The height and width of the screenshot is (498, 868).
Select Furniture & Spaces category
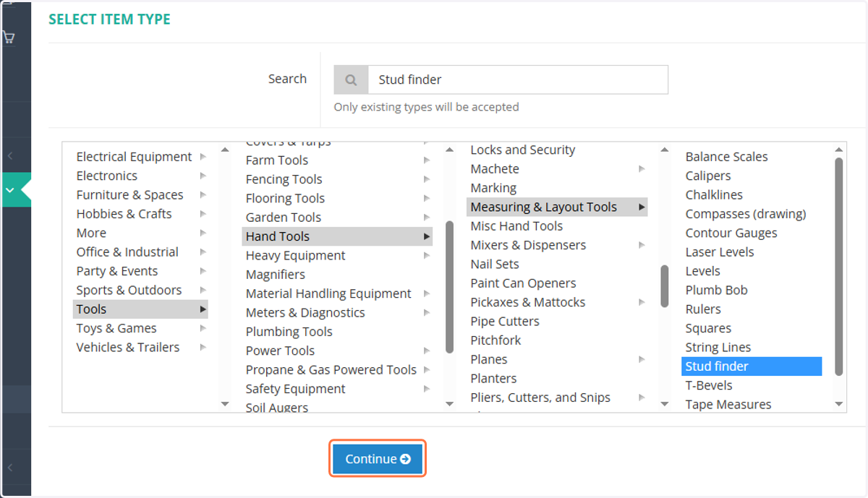[x=129, y=195]
